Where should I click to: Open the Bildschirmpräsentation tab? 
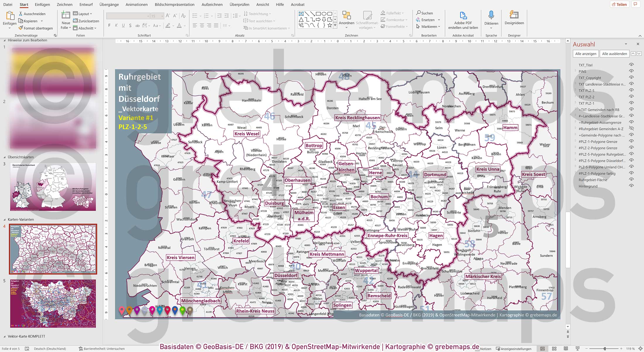click(174, 4)
